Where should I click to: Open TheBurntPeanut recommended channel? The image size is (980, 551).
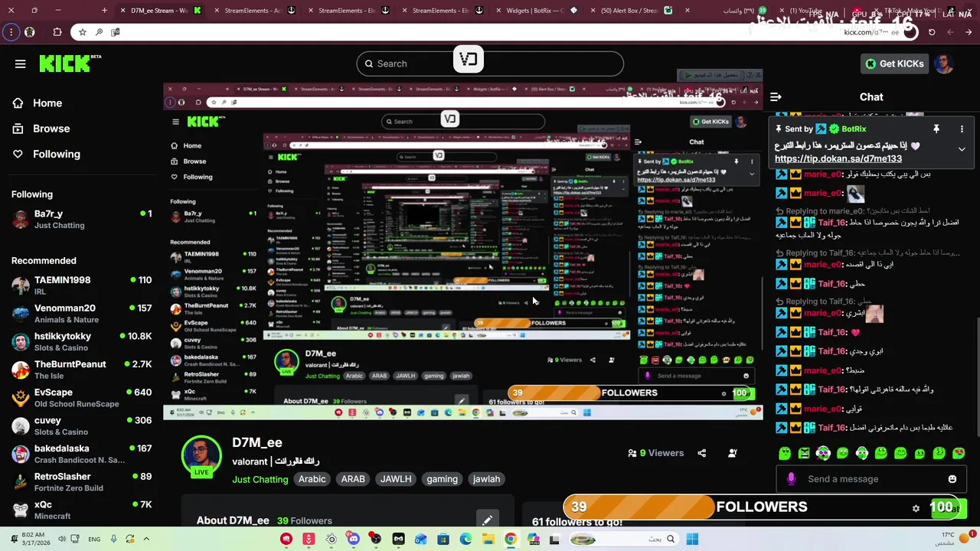tap(82, 370)
